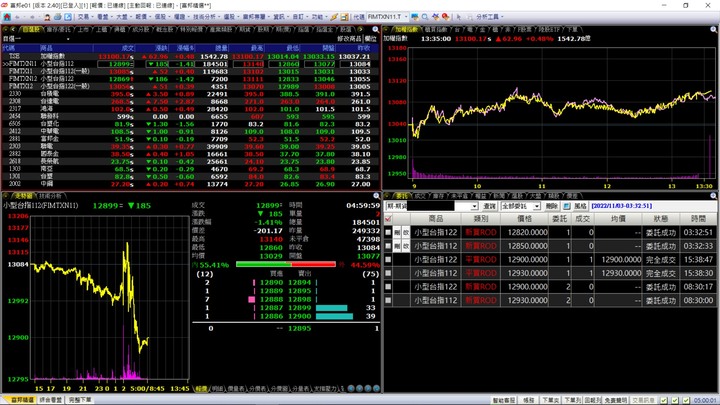
Task: Switch to the 綜合看盤 bottom tab
Action: [x=51, y=400]
